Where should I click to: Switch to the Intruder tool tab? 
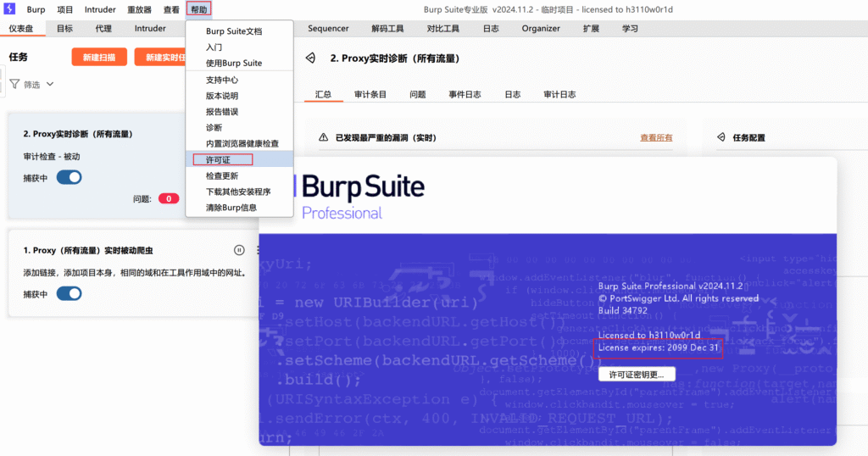(x=150, y=28)
